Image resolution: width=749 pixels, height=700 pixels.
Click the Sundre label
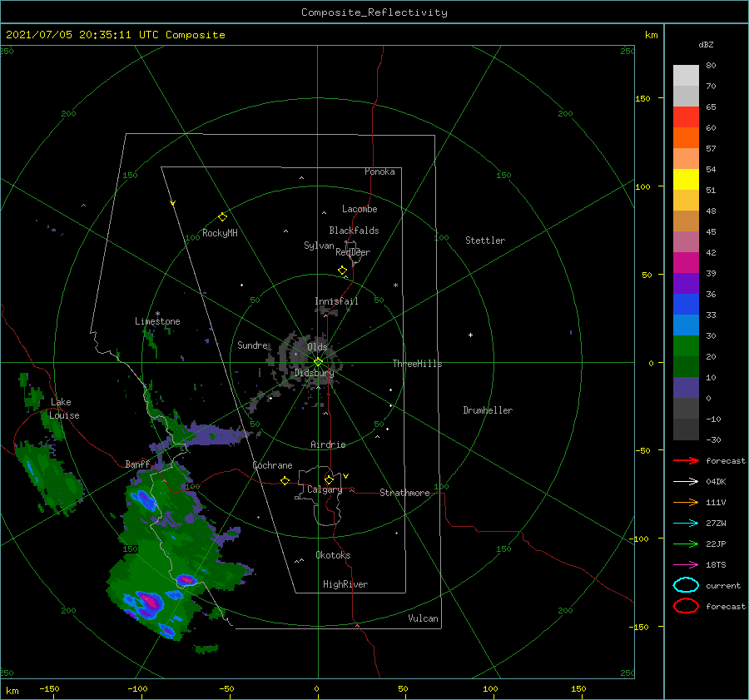[x=252, y=345]
